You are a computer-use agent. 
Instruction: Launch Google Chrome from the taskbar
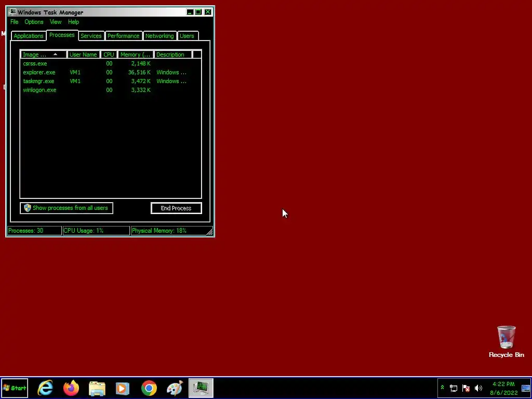[x=149, y=388]
